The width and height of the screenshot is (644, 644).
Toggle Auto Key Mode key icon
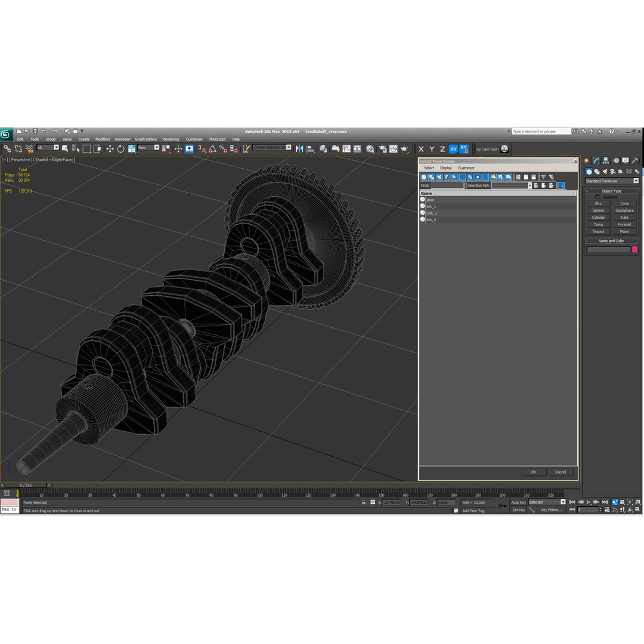(x=502, y=506)
